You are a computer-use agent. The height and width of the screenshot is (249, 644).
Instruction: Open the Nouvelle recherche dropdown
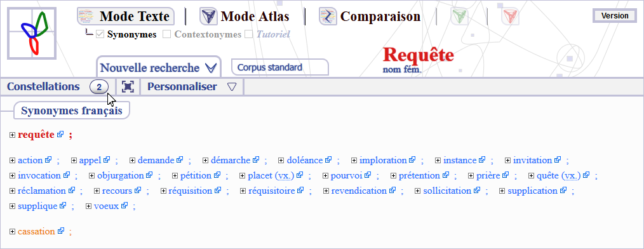click(x=159, y=67)
